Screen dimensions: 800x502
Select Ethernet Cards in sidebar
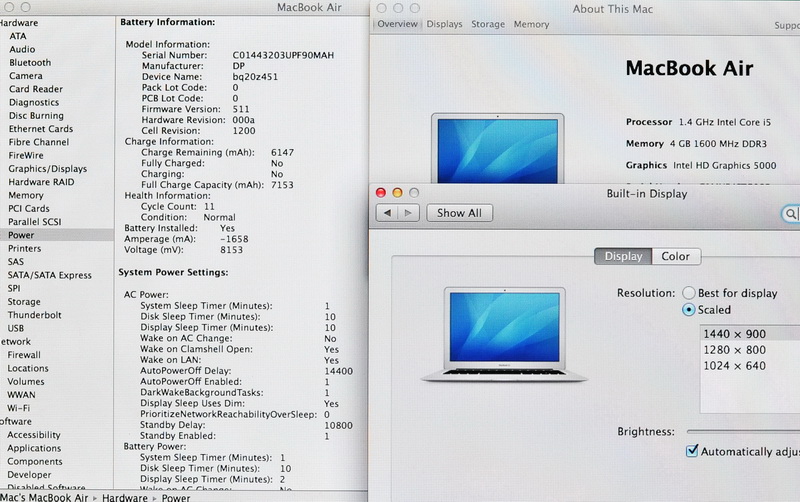41,129
